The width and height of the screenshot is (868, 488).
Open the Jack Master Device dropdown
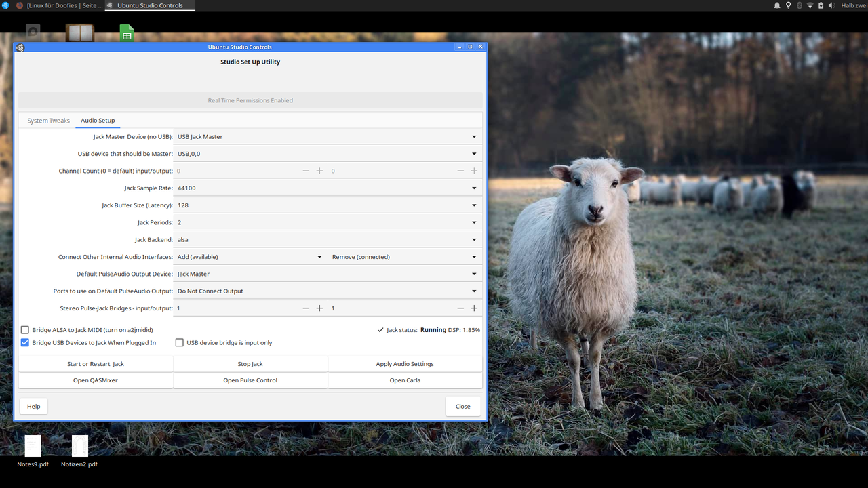tap(328, 136)
